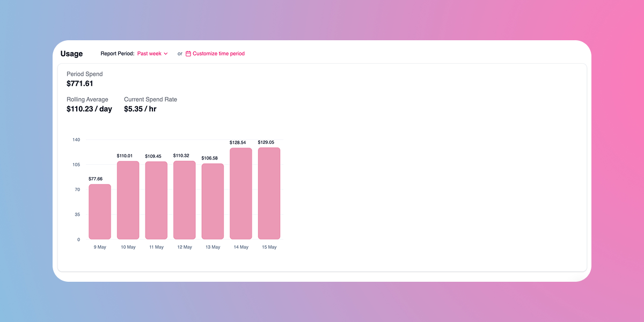
Task: Click the Usage heading
Action: coord(71,54)
